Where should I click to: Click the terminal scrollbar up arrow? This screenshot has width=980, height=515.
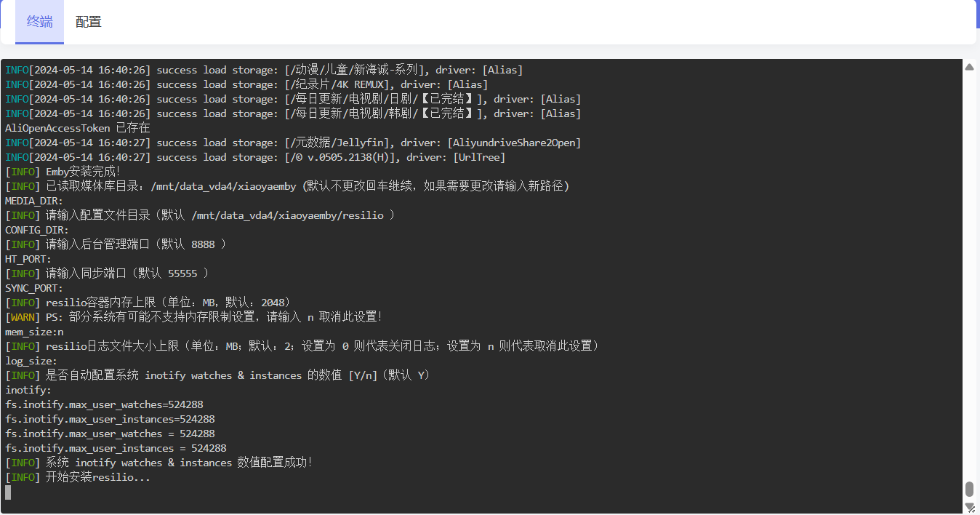coord(969,67)
